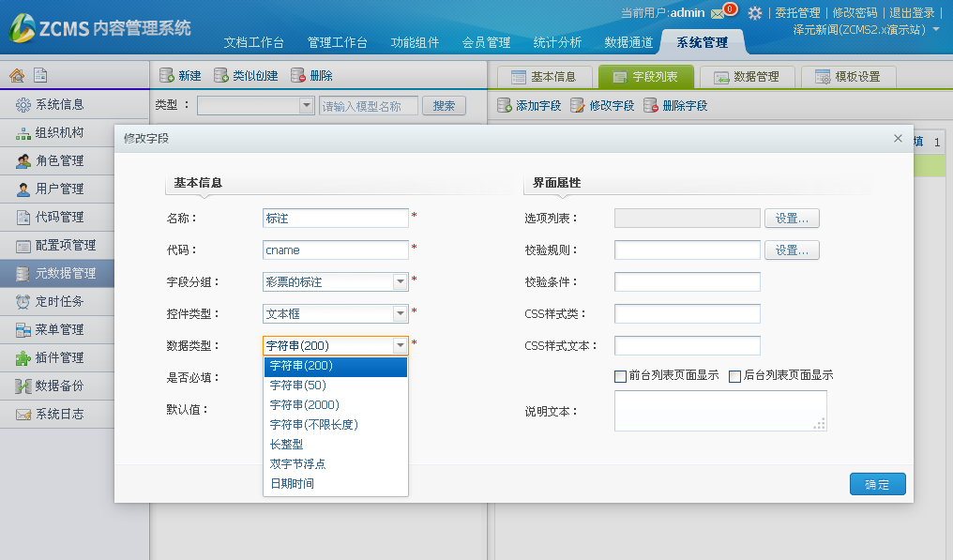Open the 控件类型 dropdown
Viewport: 953px width, 560px height.
coord(401,313)
